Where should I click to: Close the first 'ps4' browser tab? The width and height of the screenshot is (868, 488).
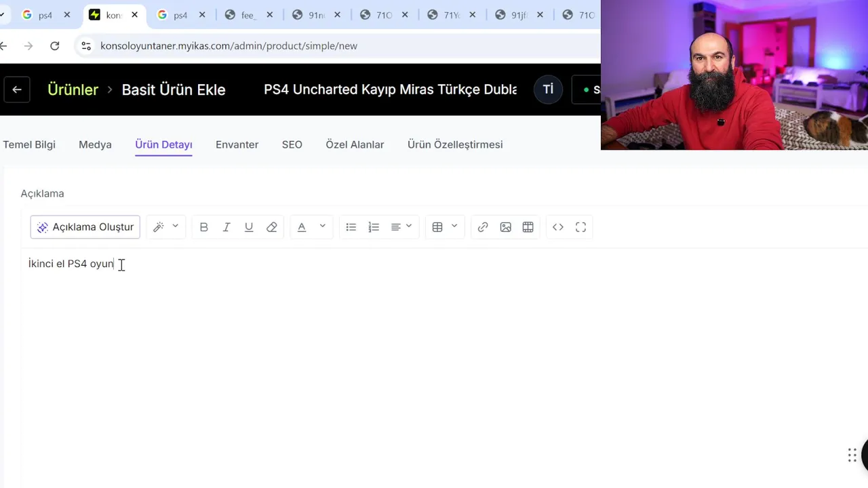[x=66, y=15]
